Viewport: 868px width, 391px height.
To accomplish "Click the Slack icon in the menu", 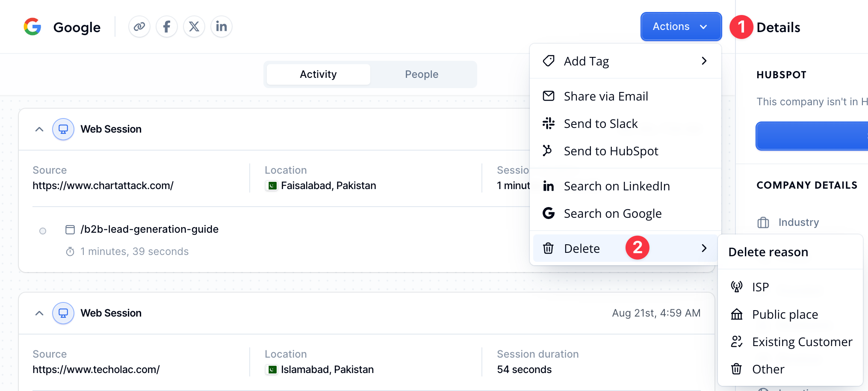I will (549, 123).
